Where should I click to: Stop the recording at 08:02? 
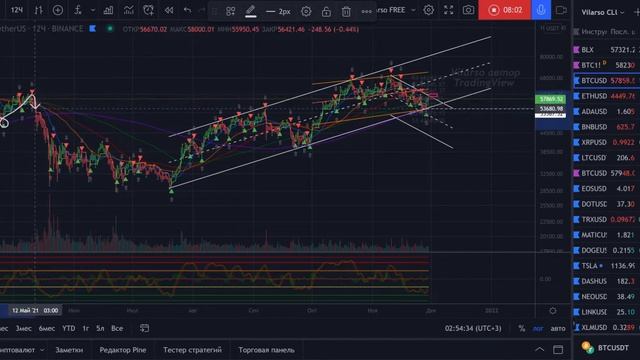(504, 10)
